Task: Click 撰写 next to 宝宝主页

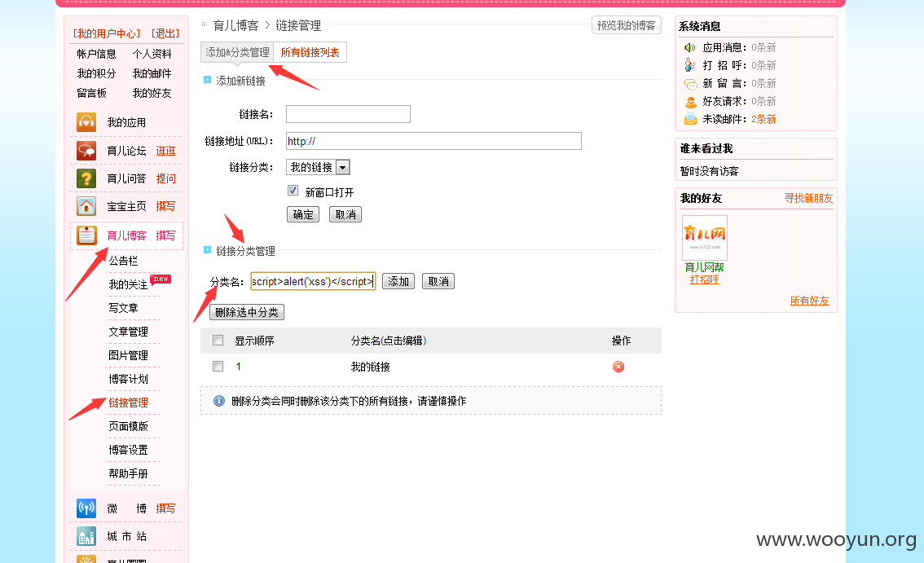Action: (165, 206)
